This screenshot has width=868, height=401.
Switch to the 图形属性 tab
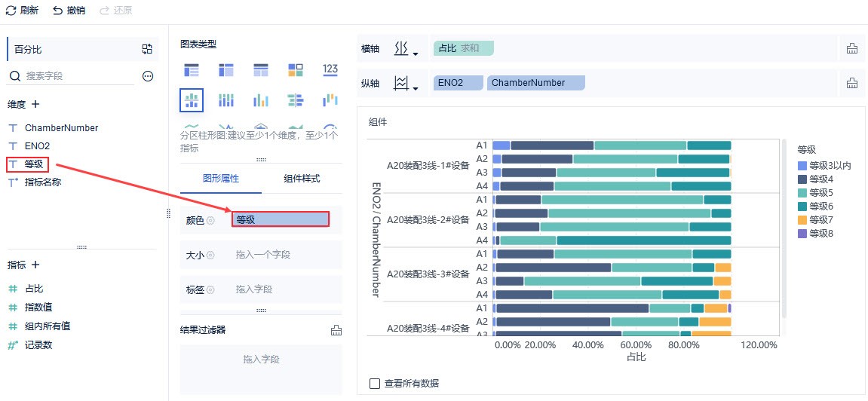tap(221, 179)
